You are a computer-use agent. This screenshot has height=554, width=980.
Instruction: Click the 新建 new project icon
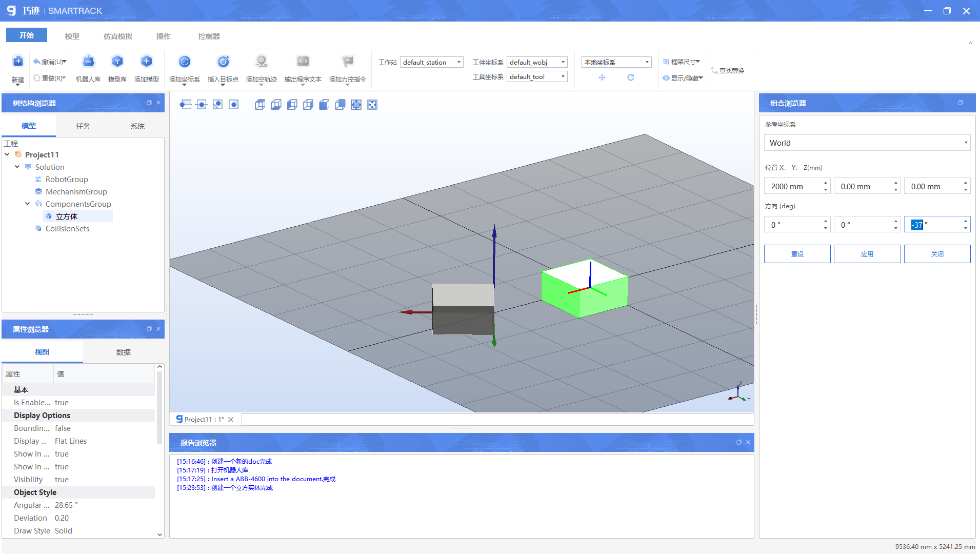(x=18, y=62)
